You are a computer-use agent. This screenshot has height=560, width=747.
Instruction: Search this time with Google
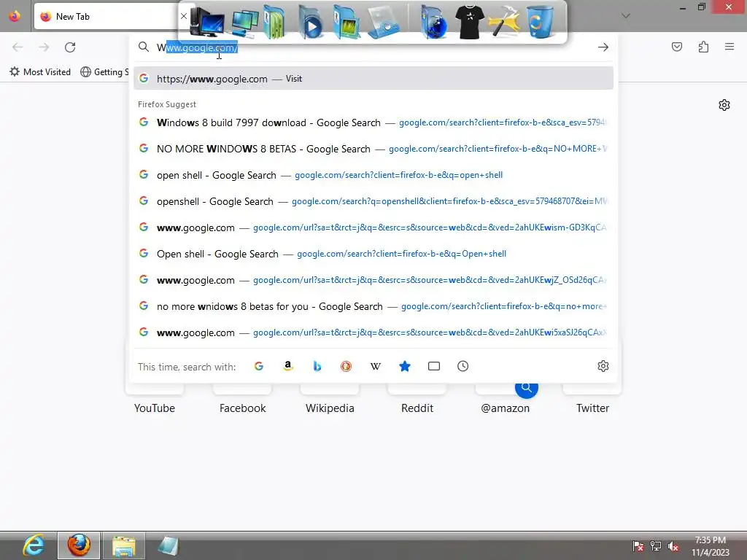[259, 366]
